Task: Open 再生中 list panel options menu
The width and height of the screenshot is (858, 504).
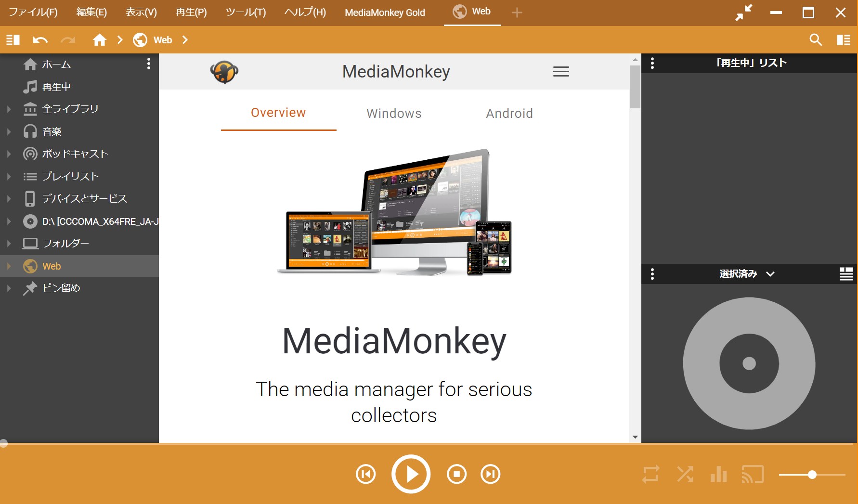Action: tap(652, 63)
